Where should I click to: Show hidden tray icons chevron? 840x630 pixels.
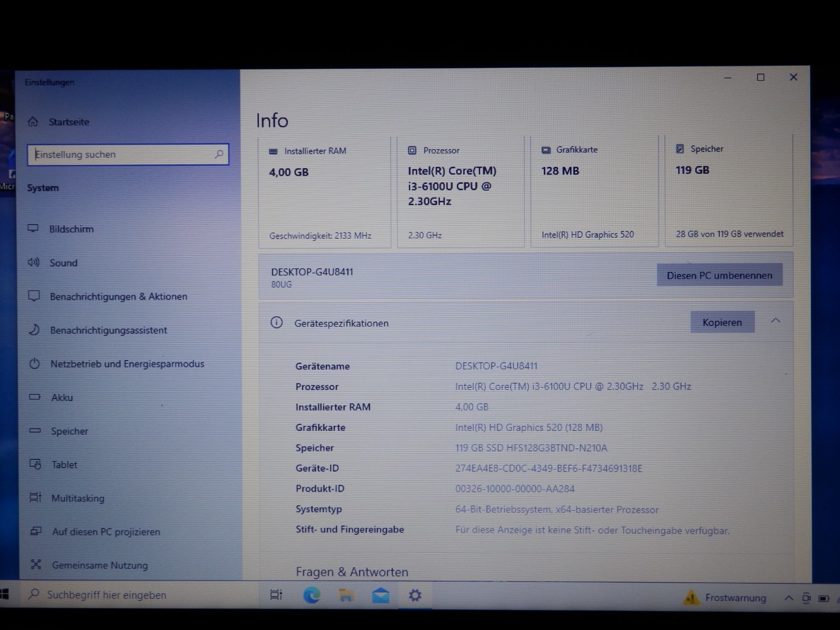[789, 598]
